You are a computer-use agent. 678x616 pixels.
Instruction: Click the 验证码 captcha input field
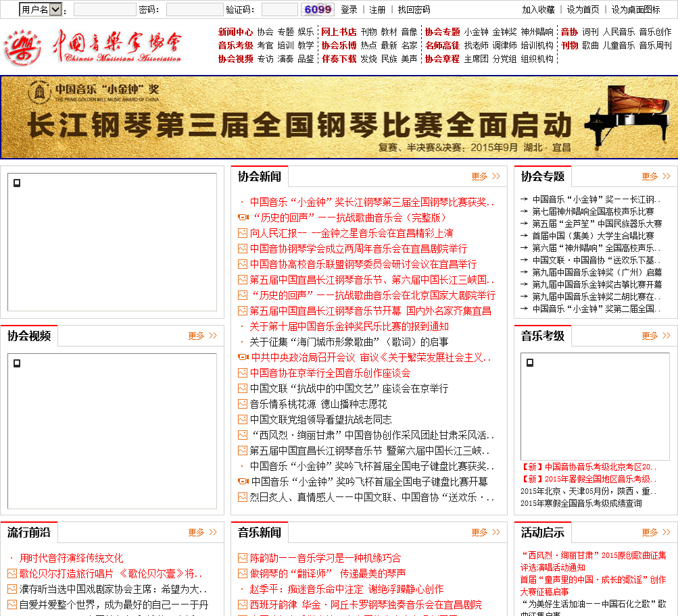tap(280, 9)
